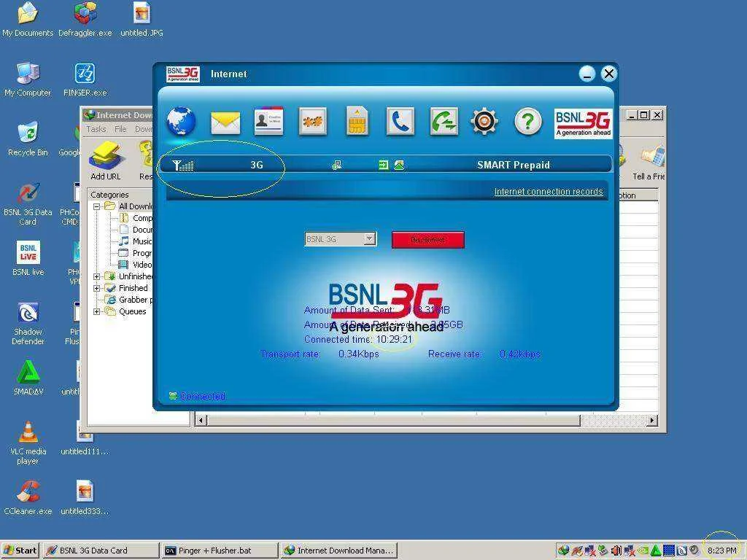Open the phone call icon
Image resolution: width=747 pixels, height=560 pixels.
click(x=400, y=122)
